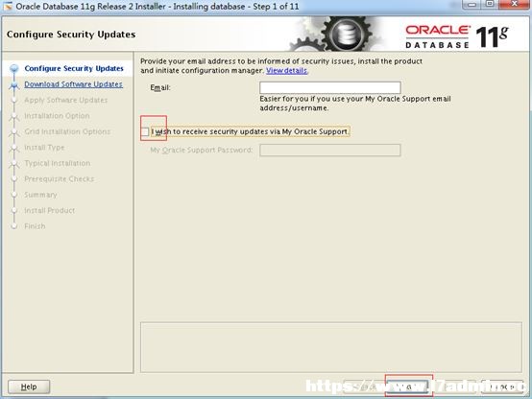Close the Oracle installer window
This screenshot has height=399, width=532.
click(x=515, y=5)
